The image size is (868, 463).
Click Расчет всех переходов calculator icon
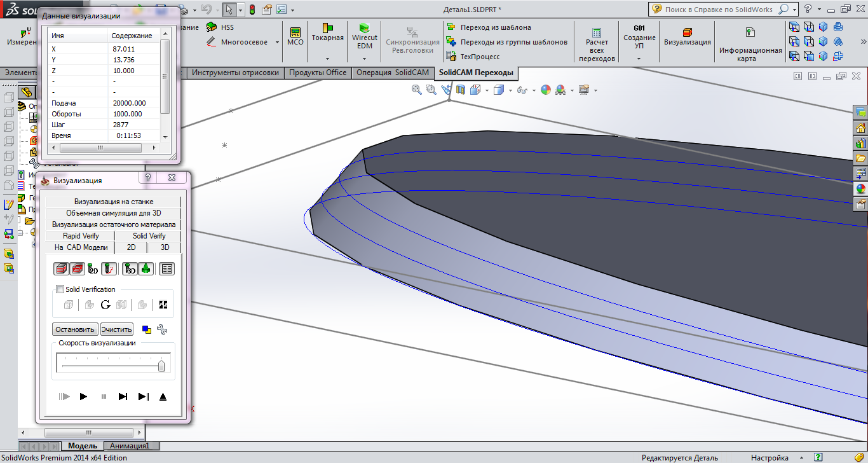pos(597,32)
